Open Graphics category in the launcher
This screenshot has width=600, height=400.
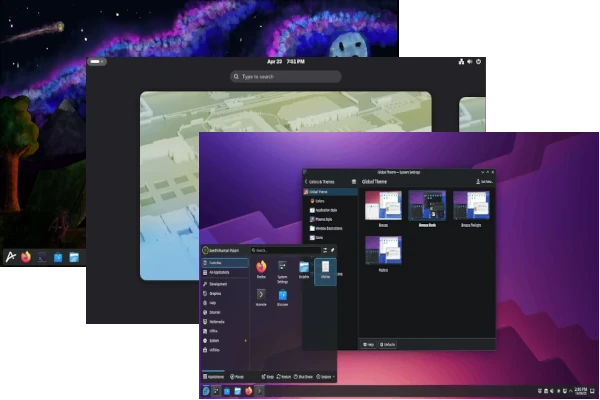pos(225,294)
